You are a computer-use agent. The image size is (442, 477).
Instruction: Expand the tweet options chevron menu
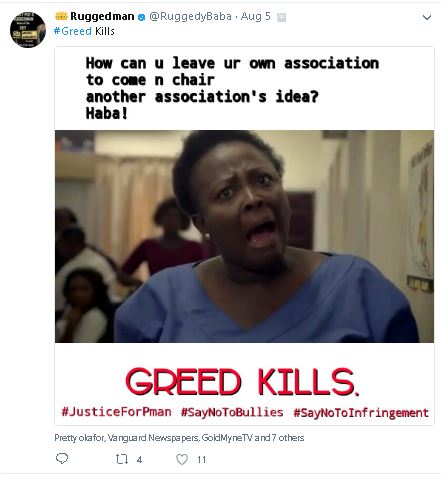tap(427, 17)
